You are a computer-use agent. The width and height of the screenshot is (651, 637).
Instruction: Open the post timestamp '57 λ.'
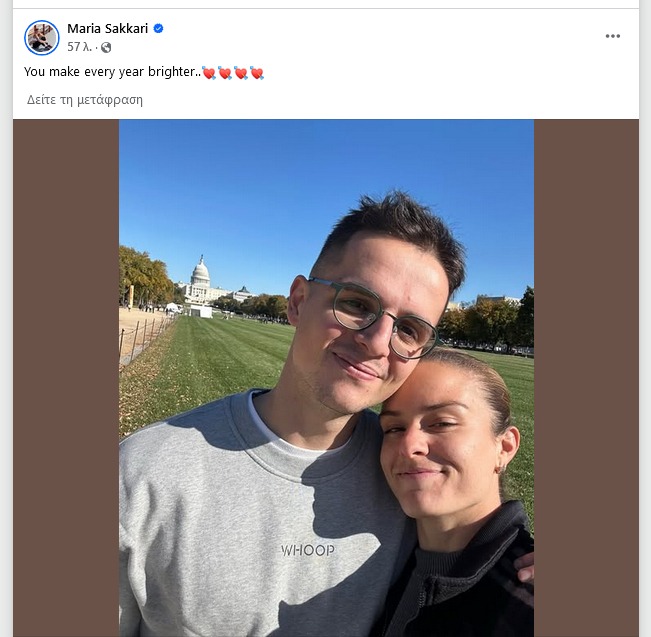(79, 47)
